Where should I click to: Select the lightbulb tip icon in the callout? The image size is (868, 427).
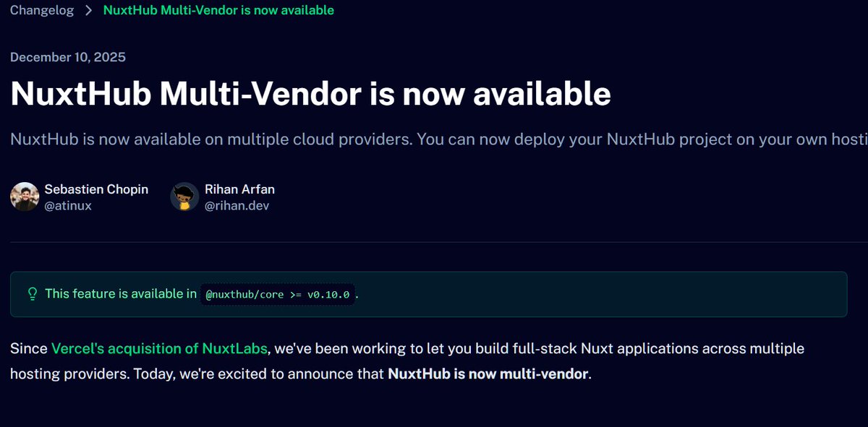(32, 294)
